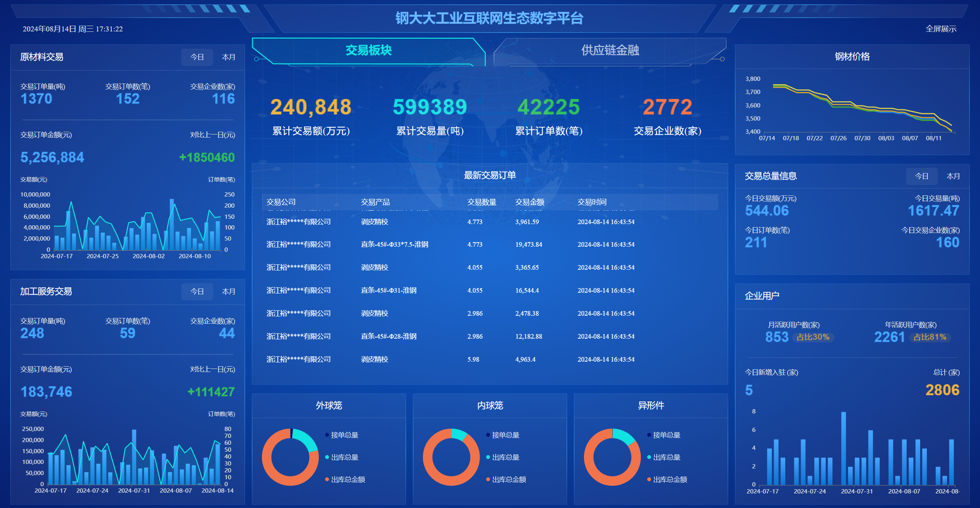Click quantity 5.98 in order table
Image resolution: width=980 pixels, height=508 pixels.
(473, 359)
